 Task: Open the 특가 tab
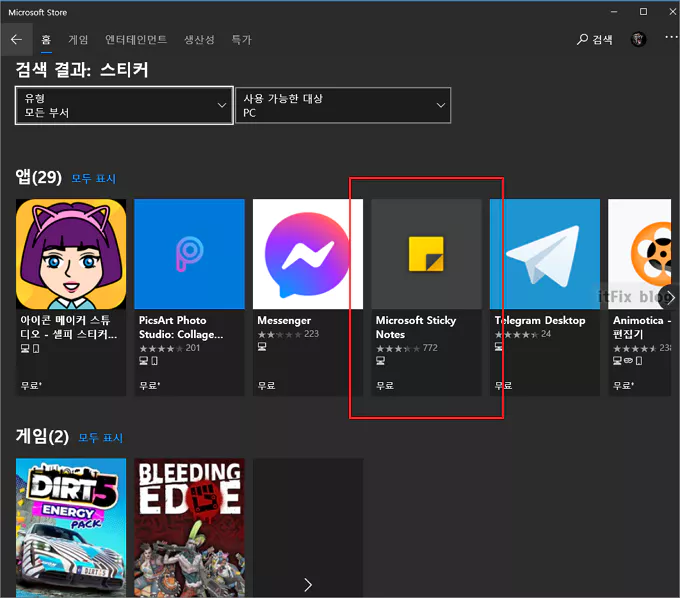(241, 40)
